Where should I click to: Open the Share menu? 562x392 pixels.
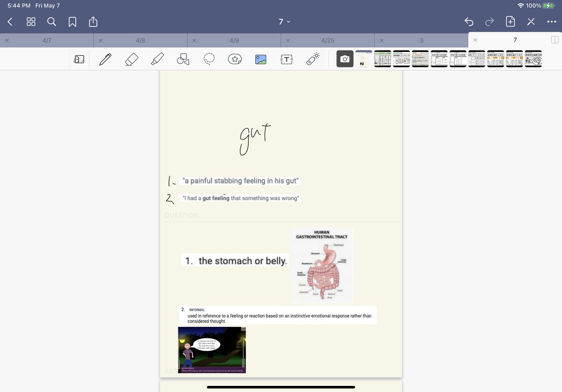93,22
